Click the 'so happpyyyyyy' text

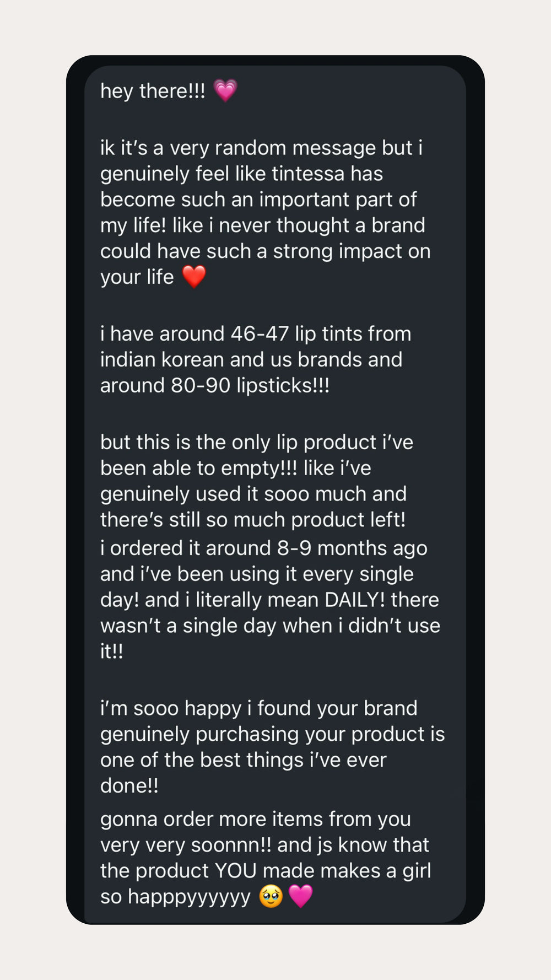point(175,897)
